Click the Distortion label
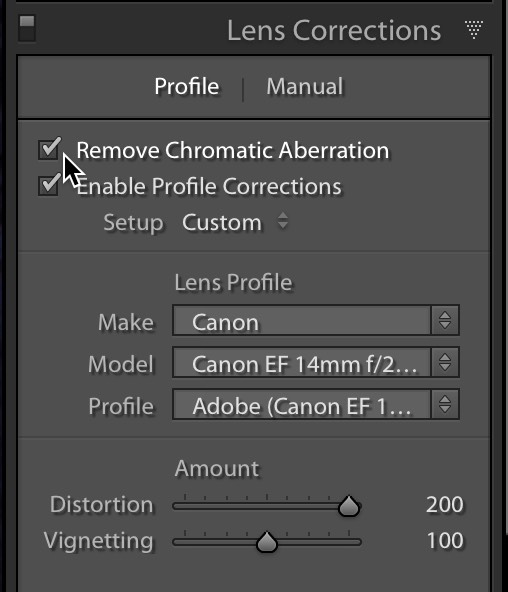 [102, 504]
